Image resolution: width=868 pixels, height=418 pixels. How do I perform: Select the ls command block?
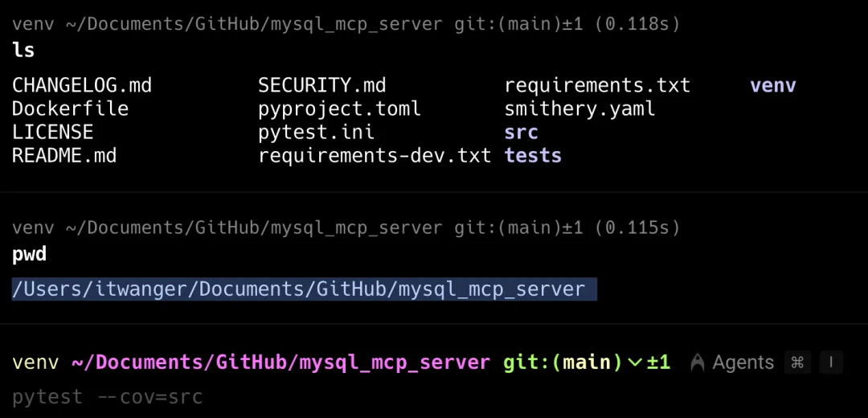(x=434, y=96)
